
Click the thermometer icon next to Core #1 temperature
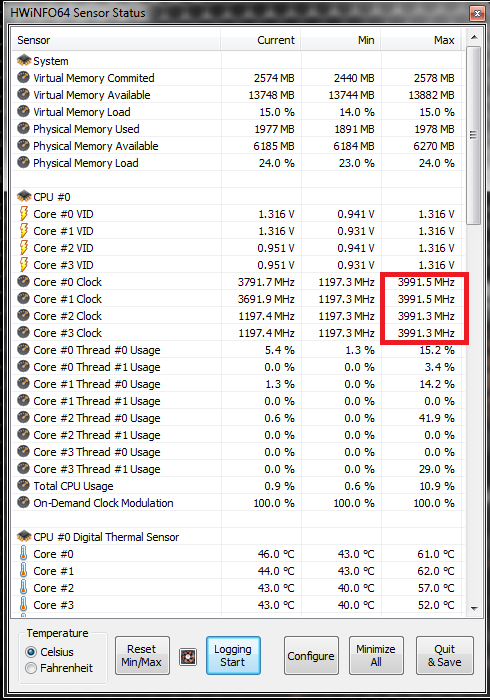point(23,571)
